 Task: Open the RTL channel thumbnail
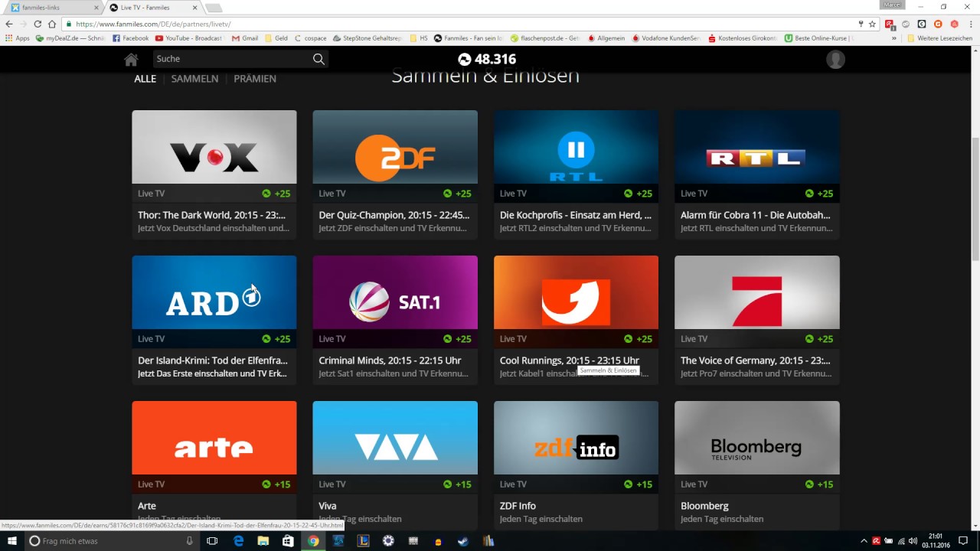757,147
